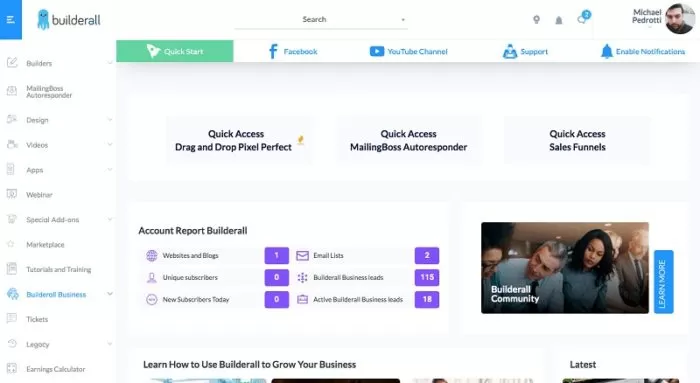Expand the Design menu chevron
This screenshot has width=700, height=383.
(109, 120)
